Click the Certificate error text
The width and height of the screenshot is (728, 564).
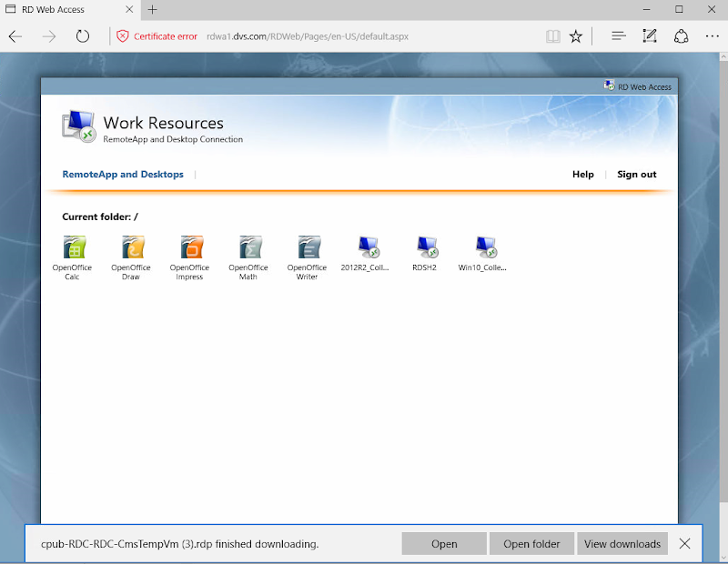(166, 36)
